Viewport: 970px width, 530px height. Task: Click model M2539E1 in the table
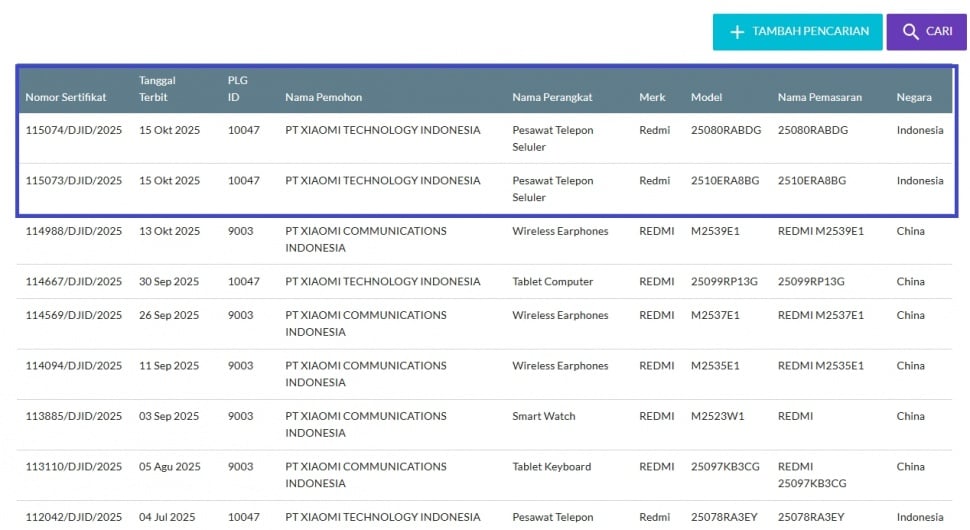coord(715,231)
